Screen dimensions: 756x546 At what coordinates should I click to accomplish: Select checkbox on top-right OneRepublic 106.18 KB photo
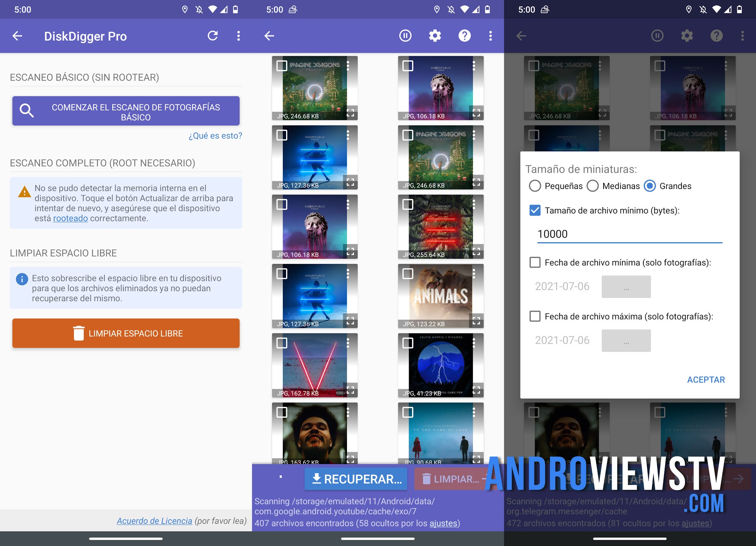[408, 66]
